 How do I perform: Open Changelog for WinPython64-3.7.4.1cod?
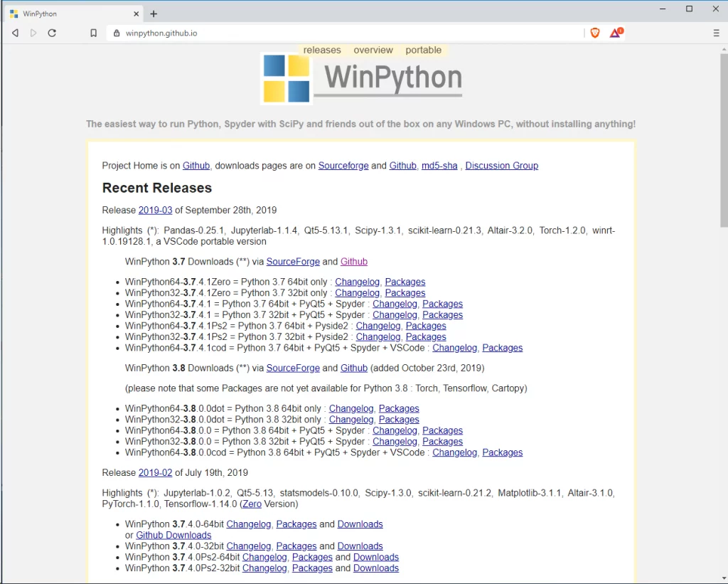pyautogui.click(x=454, y=348)
